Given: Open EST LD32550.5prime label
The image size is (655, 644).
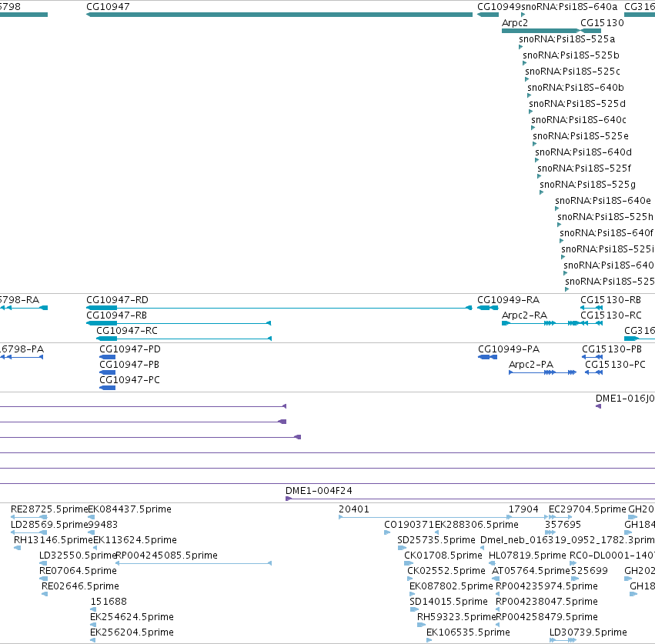Looking at the screenshot, I should point(77,556).
